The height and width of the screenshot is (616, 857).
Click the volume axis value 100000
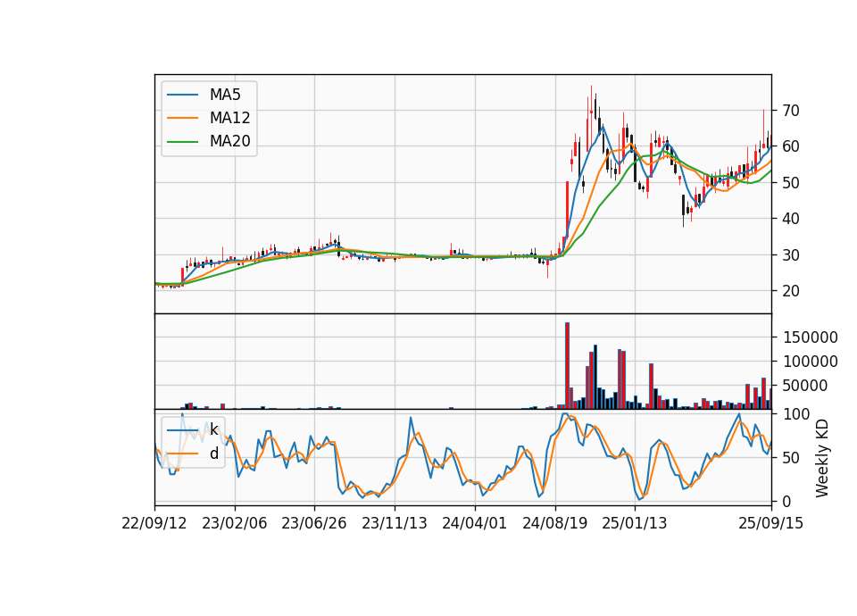pyautogui.click(x=810, y=362)
